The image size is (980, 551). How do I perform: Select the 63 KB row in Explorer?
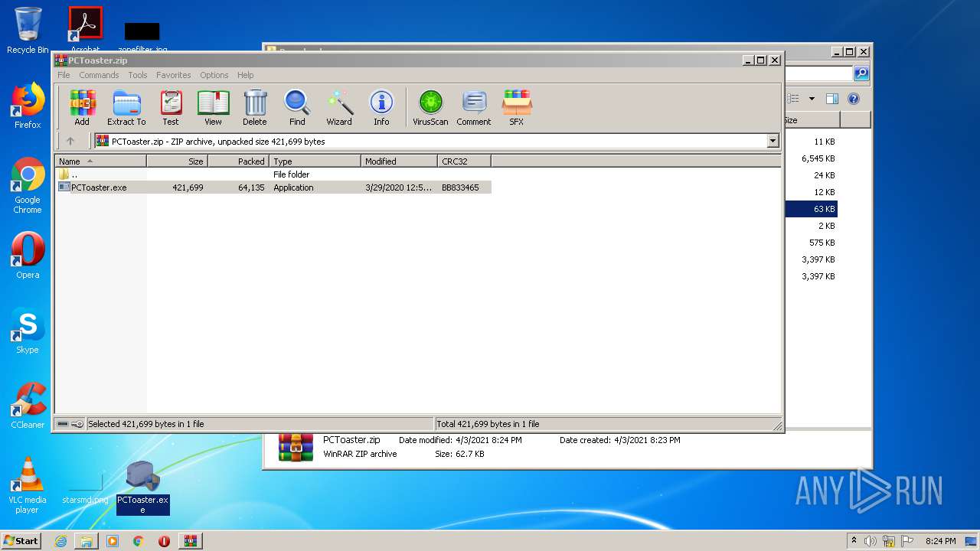pos(811,209)
